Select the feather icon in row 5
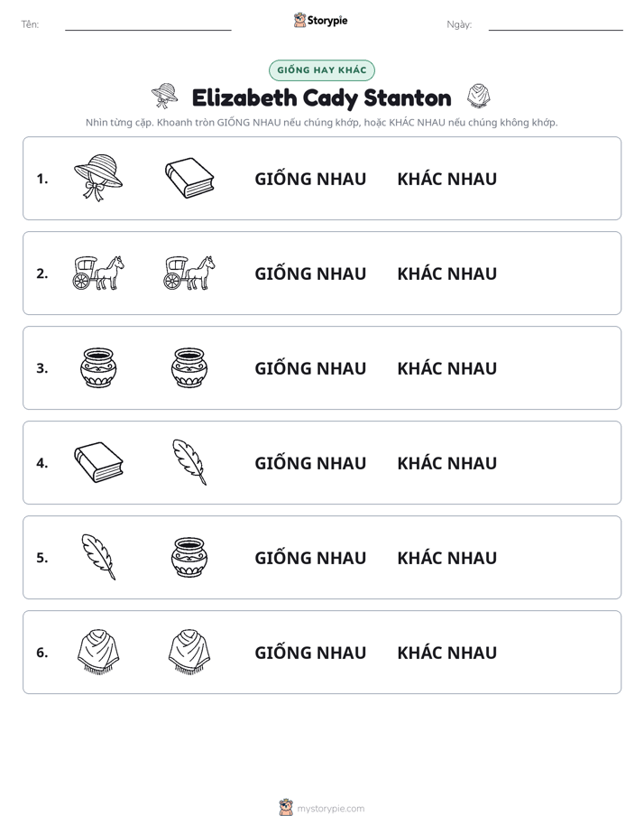 click(98, 557)
